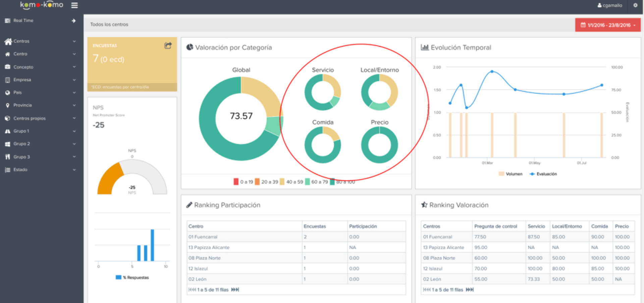644x303 pixels.
Task: Toggle the Volumen legend series
Action: click(x=510, y=174)
